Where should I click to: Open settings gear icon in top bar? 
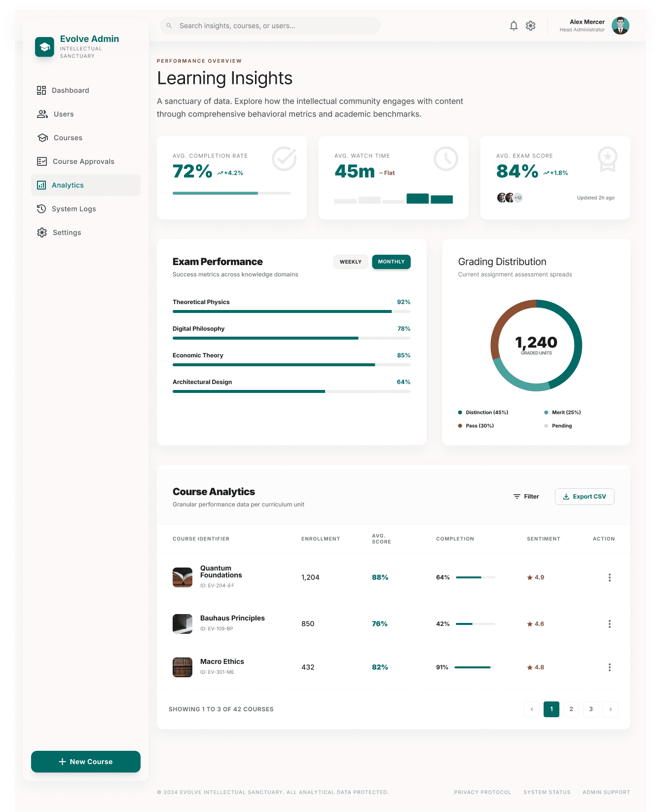point(530,26)
